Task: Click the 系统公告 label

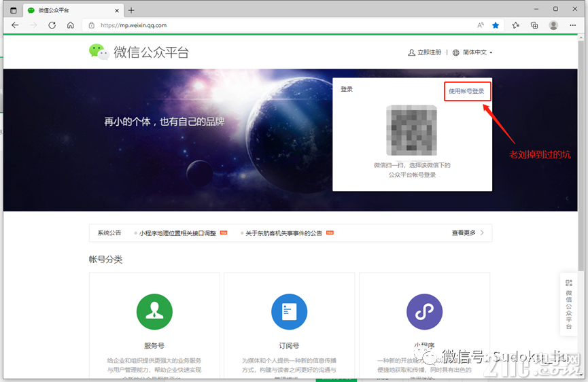Action: click(109, 232)
